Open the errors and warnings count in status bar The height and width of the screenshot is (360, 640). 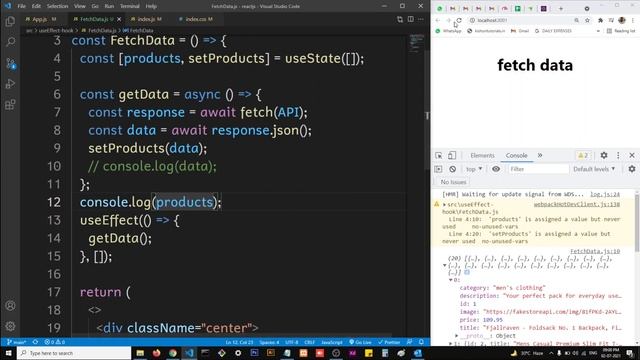pyautogui.click(x=55, y=342)
